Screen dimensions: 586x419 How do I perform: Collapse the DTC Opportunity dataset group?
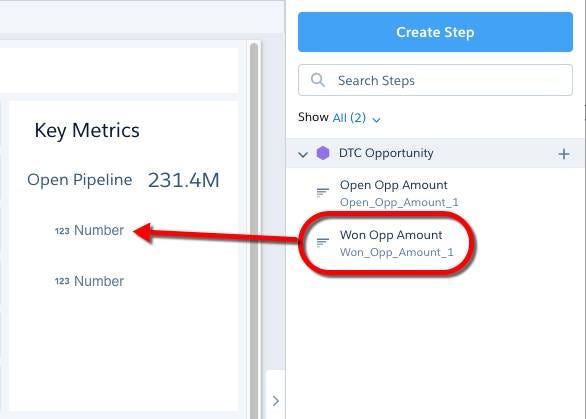[303, 154]
